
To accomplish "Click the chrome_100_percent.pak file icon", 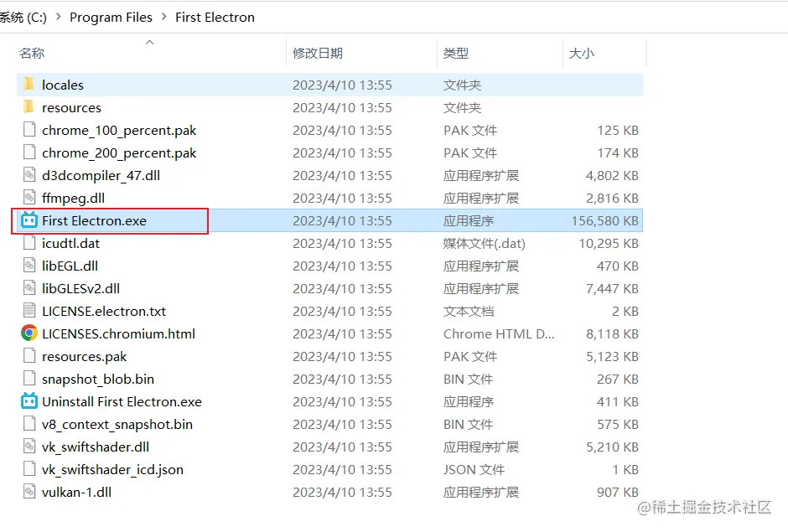I will (29, 130).
